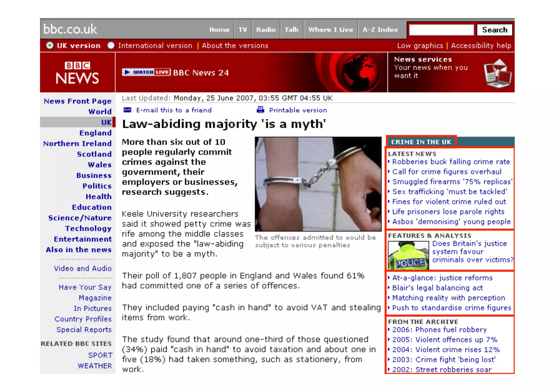The height and width of the screenshot is (392, 555).
Task: Click the envelope e-mail icon
Action: 127,110
